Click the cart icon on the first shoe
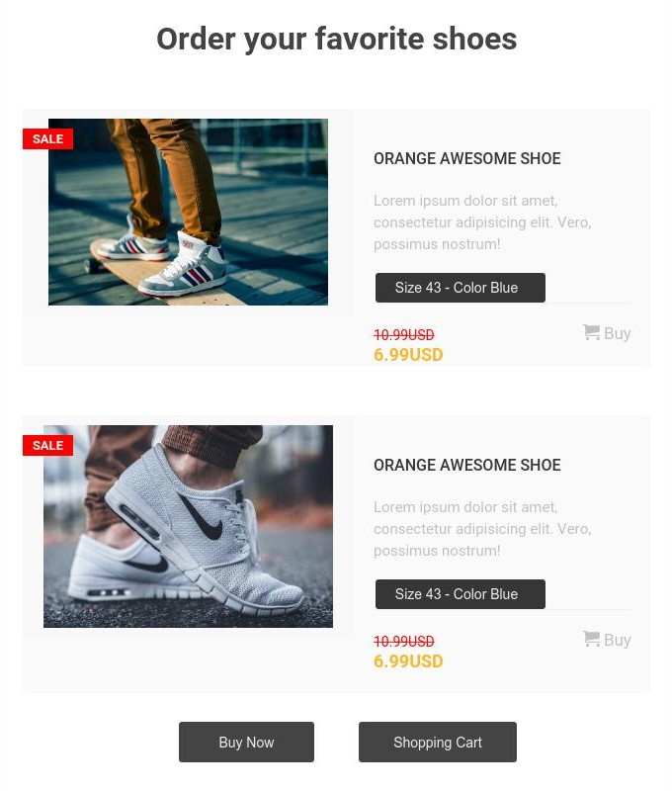 [591, 332]
